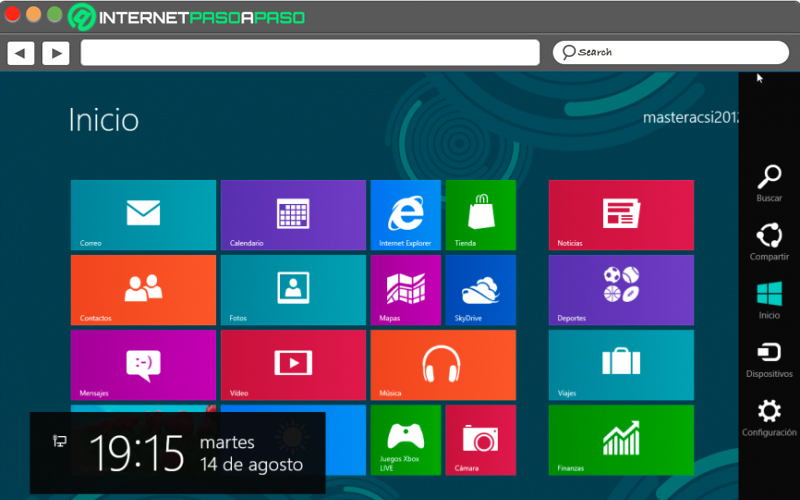Open the Configuración gear charm
Image resolution: width=800 pixels, height=500 pixels.
pyautogui.click(x=769, y=417)
